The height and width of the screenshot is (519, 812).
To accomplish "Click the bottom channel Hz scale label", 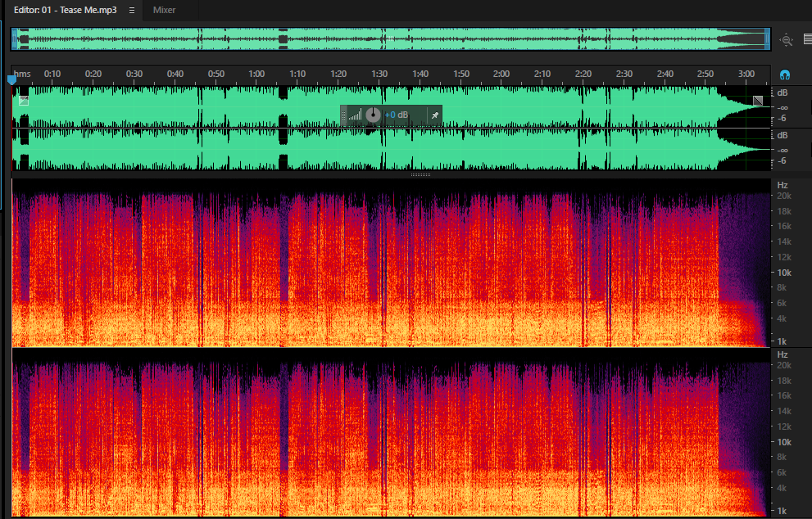I will click(x=783, y=354).
